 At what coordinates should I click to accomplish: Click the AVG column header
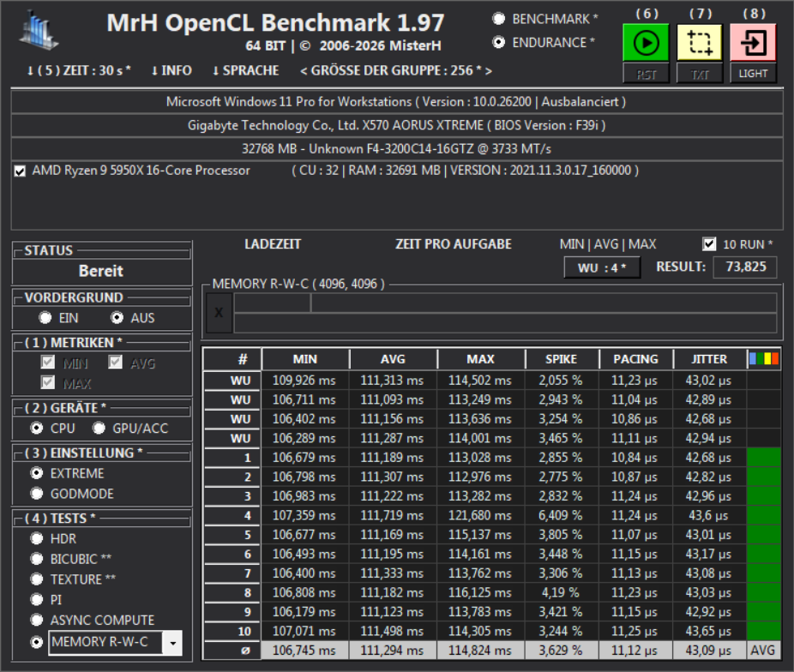click(x=393, y=359)
